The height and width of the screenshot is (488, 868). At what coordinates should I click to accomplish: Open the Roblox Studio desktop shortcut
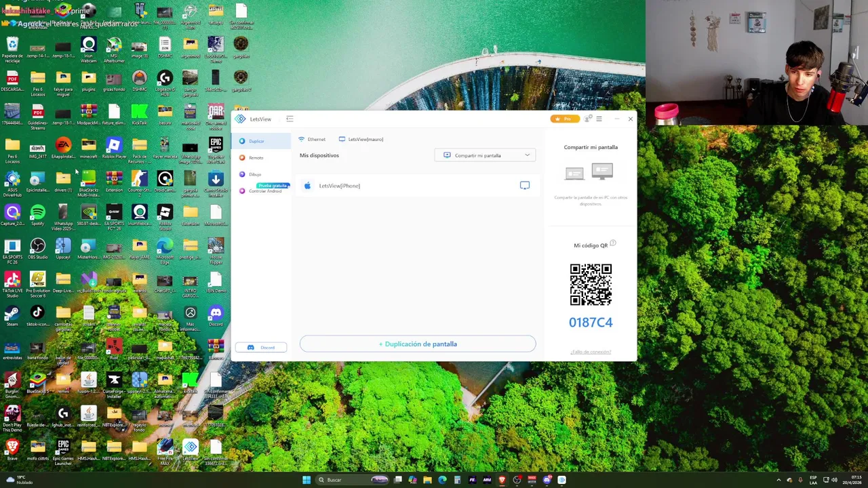tap(165, 218)
